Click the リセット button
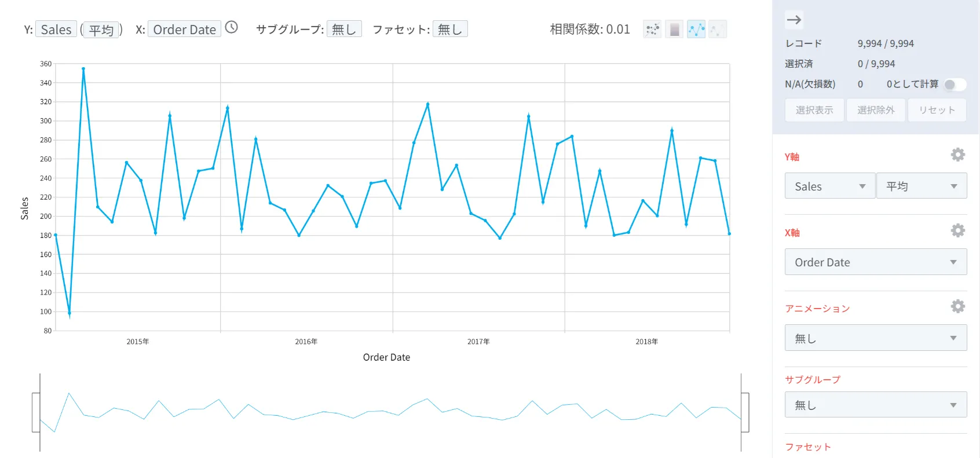The width and height of the screenshot is (980, 458). [x=937, y=110]
